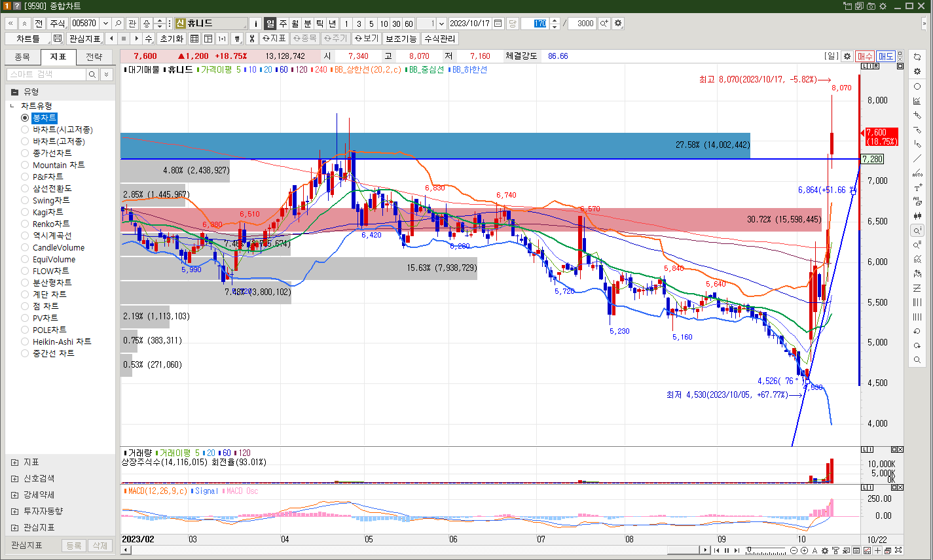Select Renko차트 radio option
This screenshot has height=560, width=933.
click(x=25, y=224)
